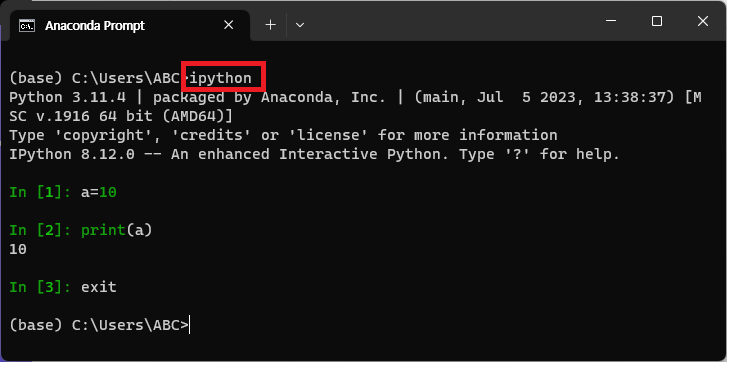Close the terminal window
This screenshot has height=366, width=733.
(703, 21)
